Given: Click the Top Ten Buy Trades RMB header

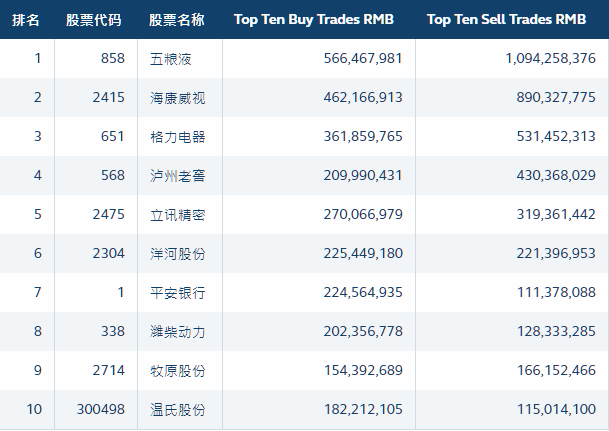Looking at the screenshot, I should tap(314, 19).
